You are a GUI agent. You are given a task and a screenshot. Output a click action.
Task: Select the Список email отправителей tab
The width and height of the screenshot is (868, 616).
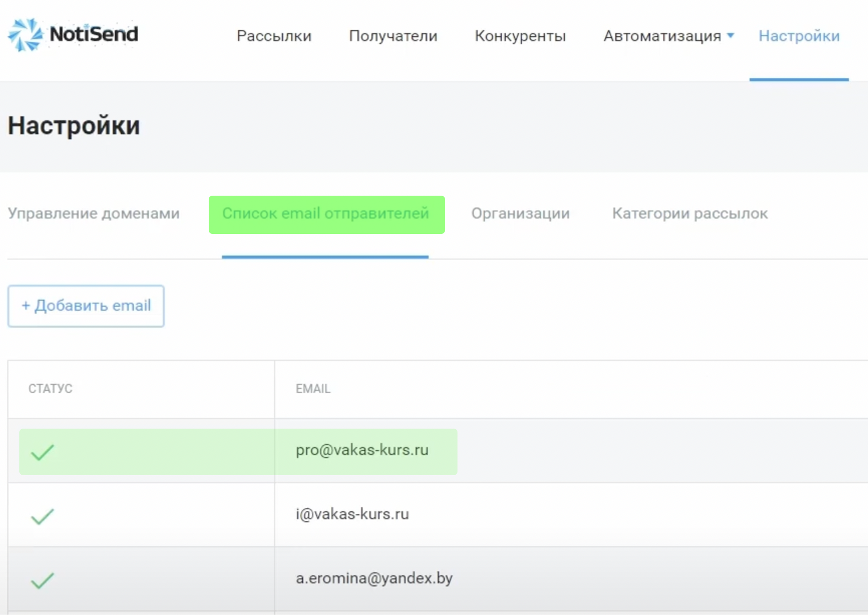coord(326,214)
